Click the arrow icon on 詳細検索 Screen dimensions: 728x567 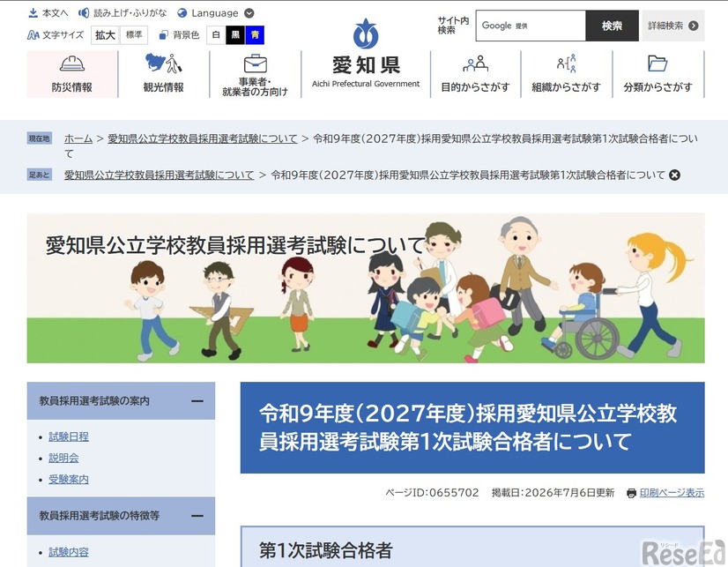[x=694, y=26]
